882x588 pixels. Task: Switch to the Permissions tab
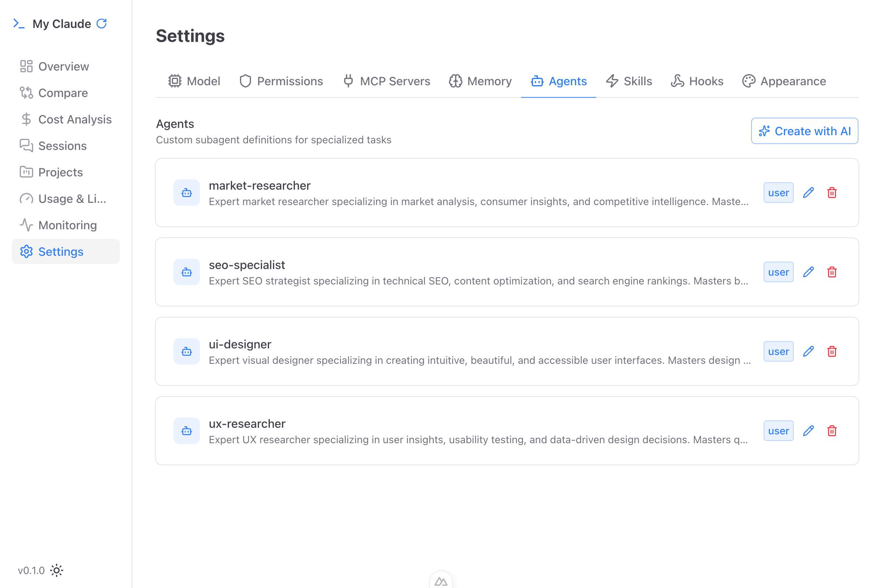[281, 81]
